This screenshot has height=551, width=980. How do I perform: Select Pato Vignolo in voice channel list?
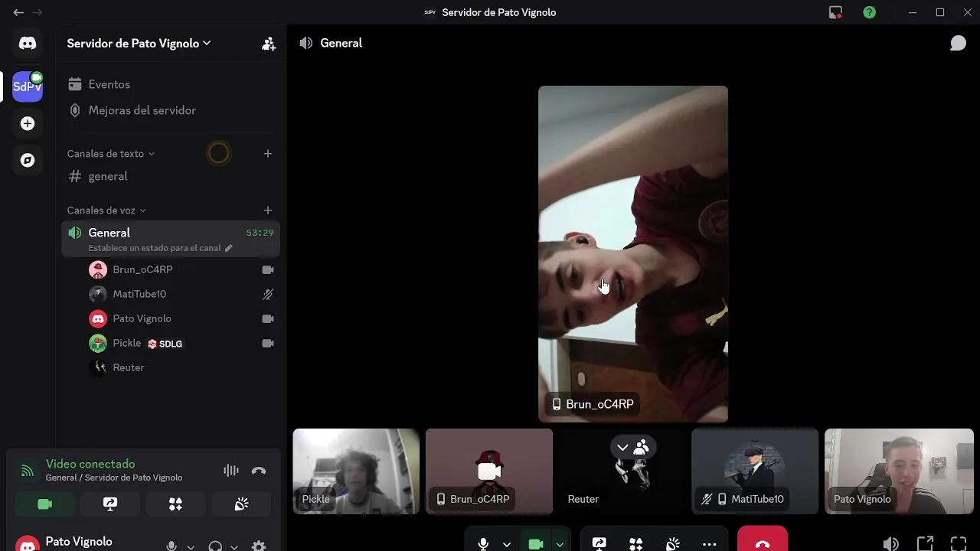pos(182,318)
